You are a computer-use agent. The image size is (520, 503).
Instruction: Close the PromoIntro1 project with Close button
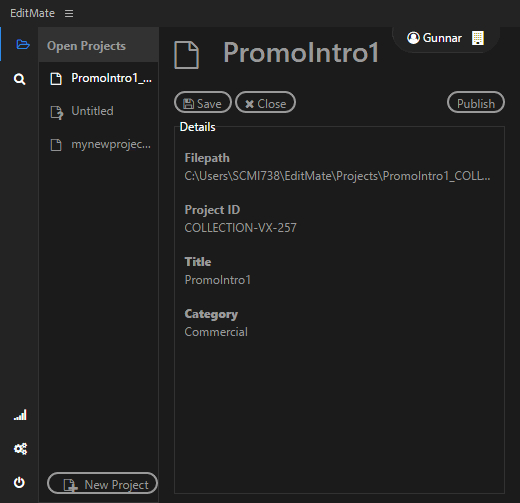(x=265, y=102)
